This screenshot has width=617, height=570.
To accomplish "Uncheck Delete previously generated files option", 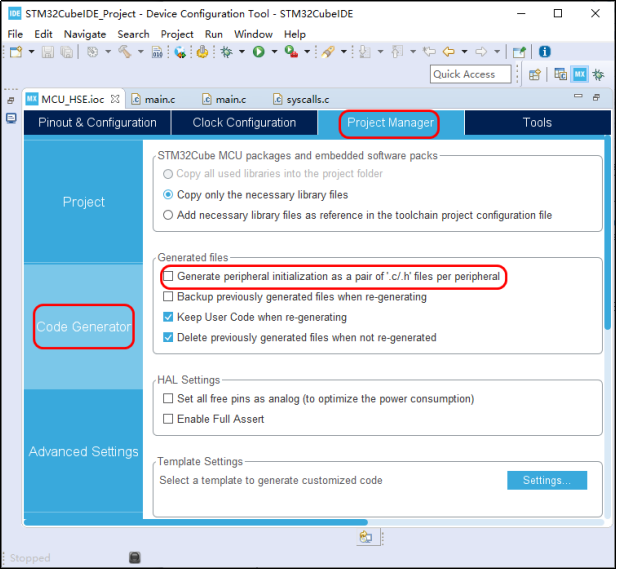I will 168,338.
